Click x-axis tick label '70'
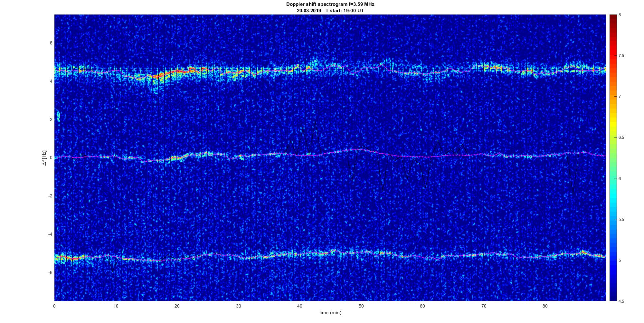 tap(484, 306)
